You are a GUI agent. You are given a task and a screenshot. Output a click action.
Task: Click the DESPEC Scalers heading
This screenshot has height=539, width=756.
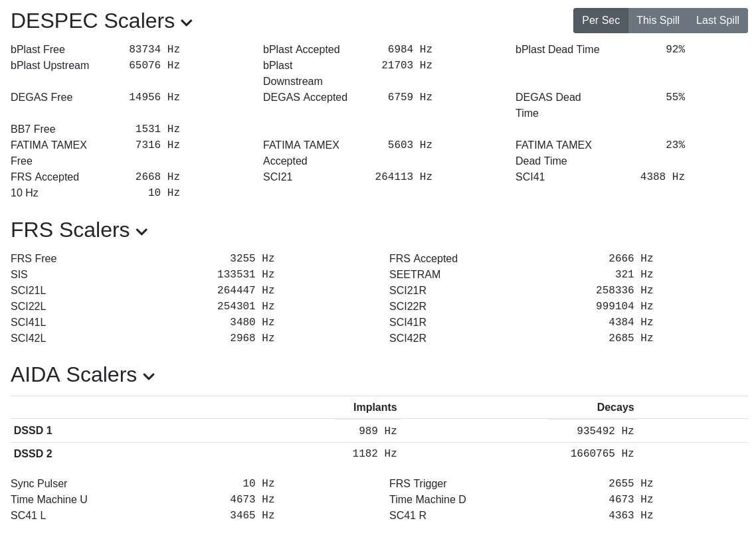(x=92, y=21)
